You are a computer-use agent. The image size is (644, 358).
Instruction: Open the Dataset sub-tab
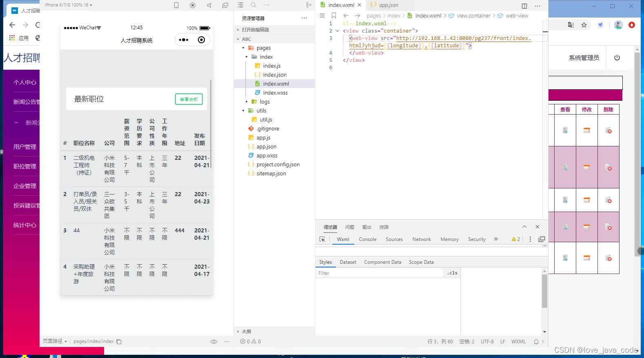click(x=348, y=262)
